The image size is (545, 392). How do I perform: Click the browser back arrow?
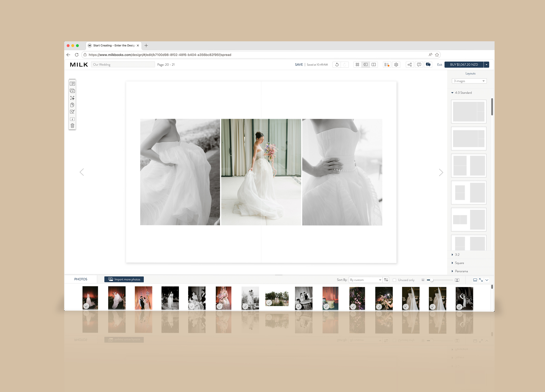[68, 55]
